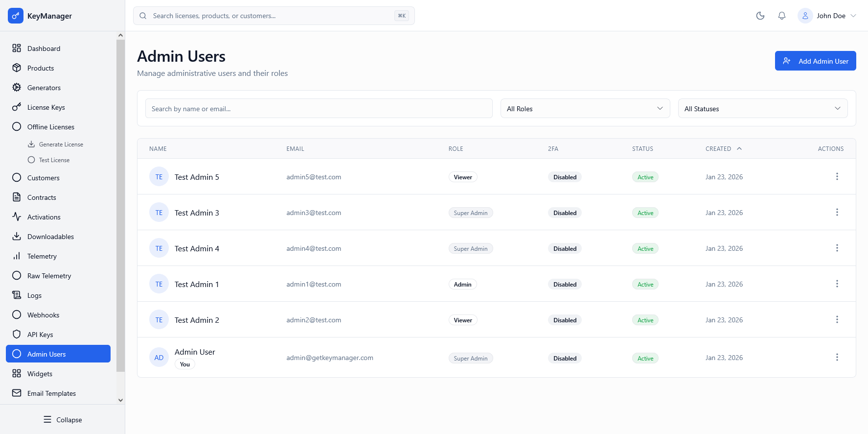Open actions menu for Admin User row

point(837,357)
